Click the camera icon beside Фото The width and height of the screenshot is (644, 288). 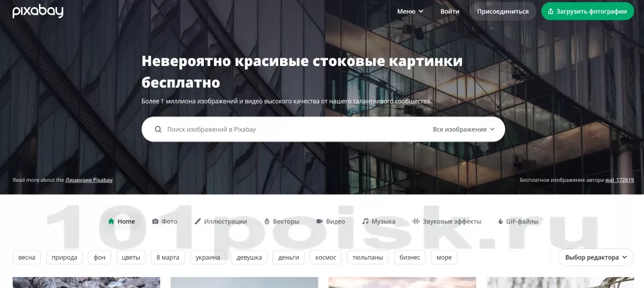point(155,221)
